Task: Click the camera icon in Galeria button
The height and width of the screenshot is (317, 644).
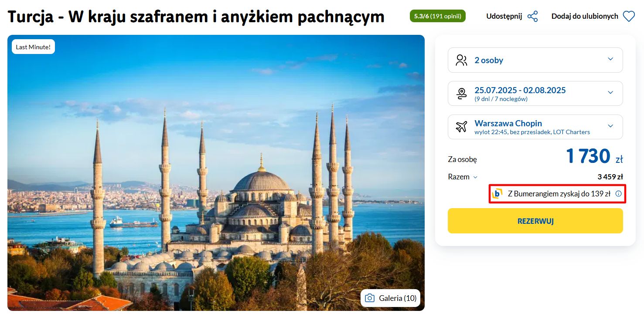Action: pos(370,298)
